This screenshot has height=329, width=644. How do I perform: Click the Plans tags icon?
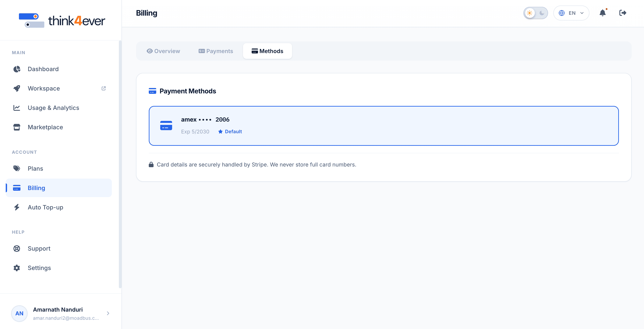[x=17, y=168]
